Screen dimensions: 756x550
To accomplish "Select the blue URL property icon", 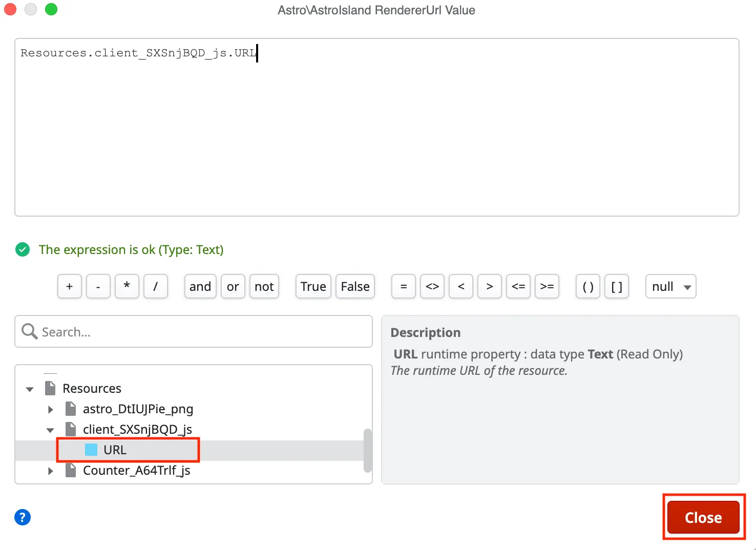I will pyautogui.click(x=91, y=450).
